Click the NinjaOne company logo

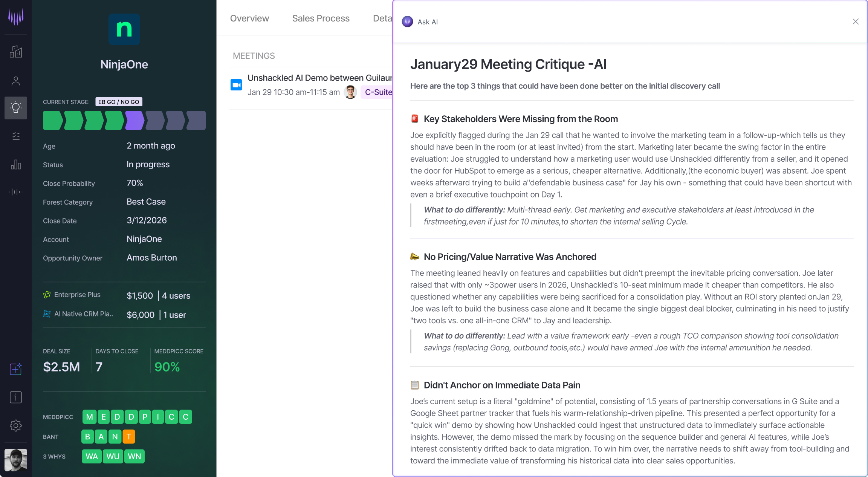[124, 29]
